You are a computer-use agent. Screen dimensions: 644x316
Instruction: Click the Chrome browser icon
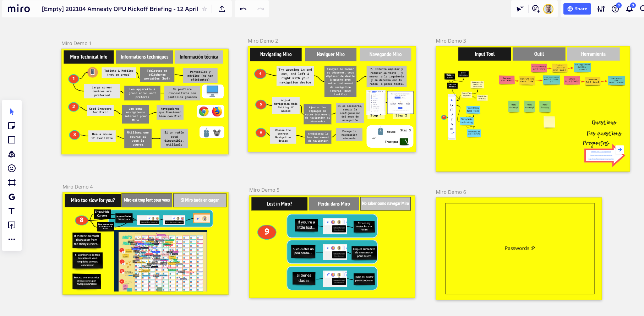[204, 111]
